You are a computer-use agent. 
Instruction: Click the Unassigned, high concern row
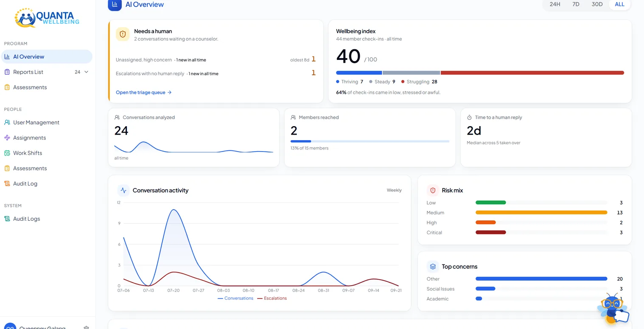click(216, 60)
